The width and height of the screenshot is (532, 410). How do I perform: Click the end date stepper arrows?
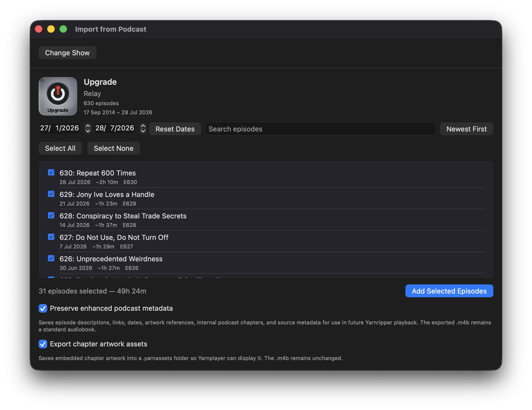143,128
